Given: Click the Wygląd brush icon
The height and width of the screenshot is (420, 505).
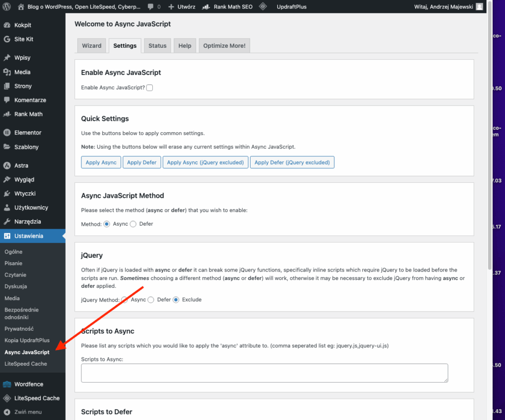Looking at the screenshot, I should 7,179.
